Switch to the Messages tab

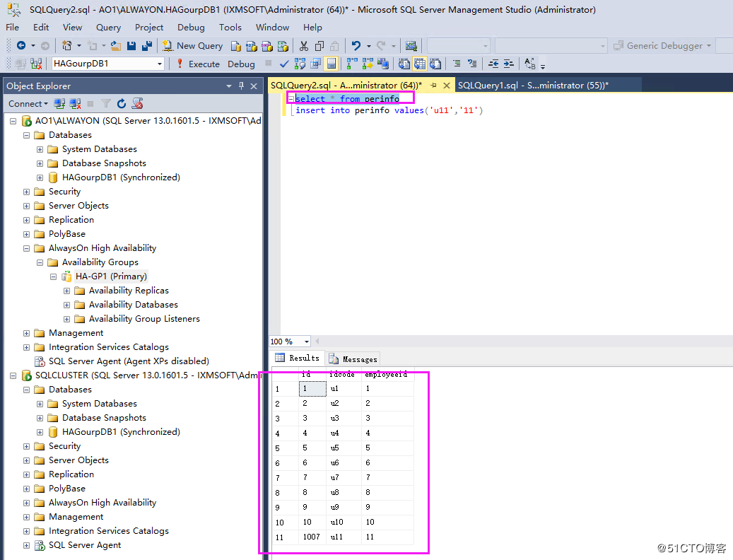pyautogui.click(x=353, y=359)
